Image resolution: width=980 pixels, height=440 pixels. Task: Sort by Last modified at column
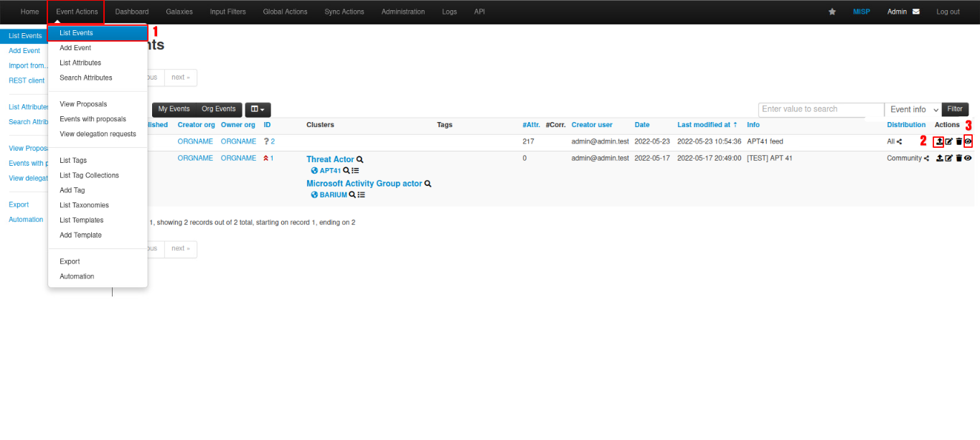point(707,125)
